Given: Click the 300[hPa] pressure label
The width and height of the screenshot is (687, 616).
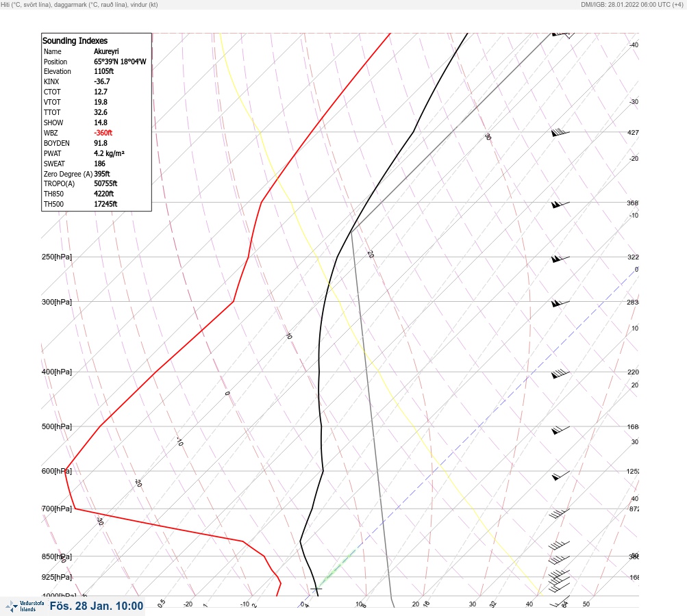Looking at the screenshot, I should 57,302.
